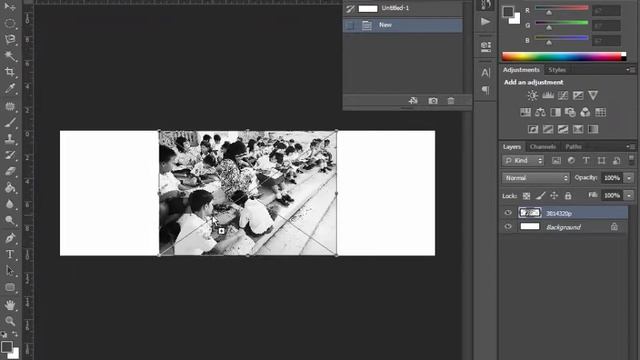
Task: Select the Healing Brush tool
Action: tap(10, 106)
